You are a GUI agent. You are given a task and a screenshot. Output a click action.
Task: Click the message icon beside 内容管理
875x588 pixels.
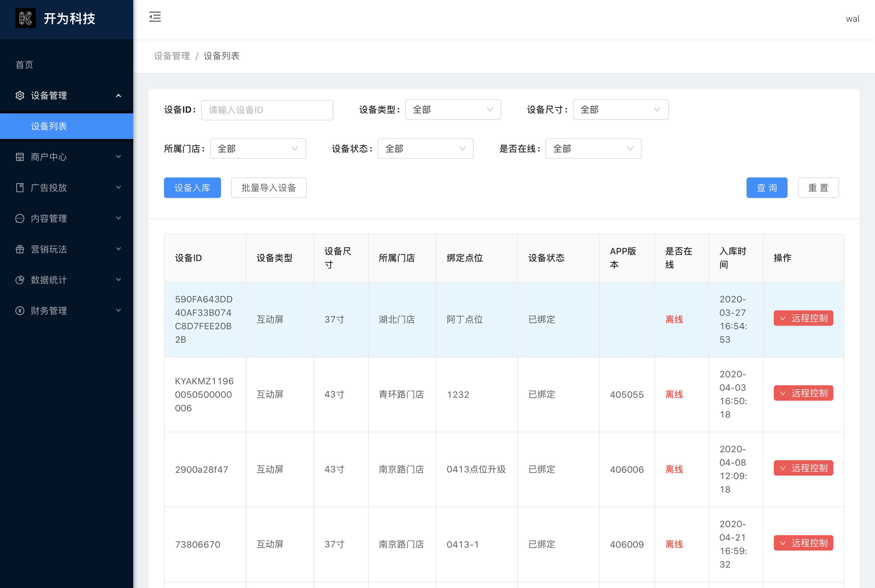pyautogui.click(x=20, y=218)
